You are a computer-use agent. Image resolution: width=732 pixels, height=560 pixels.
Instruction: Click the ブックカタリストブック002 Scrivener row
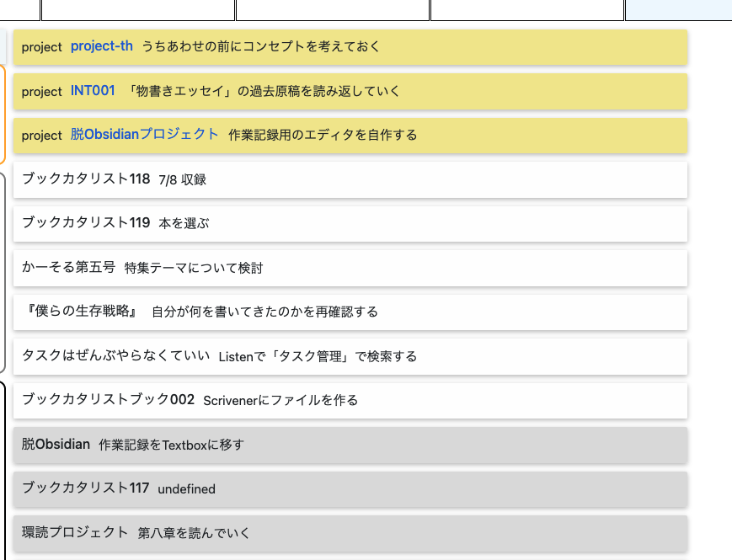click(350, 400)
